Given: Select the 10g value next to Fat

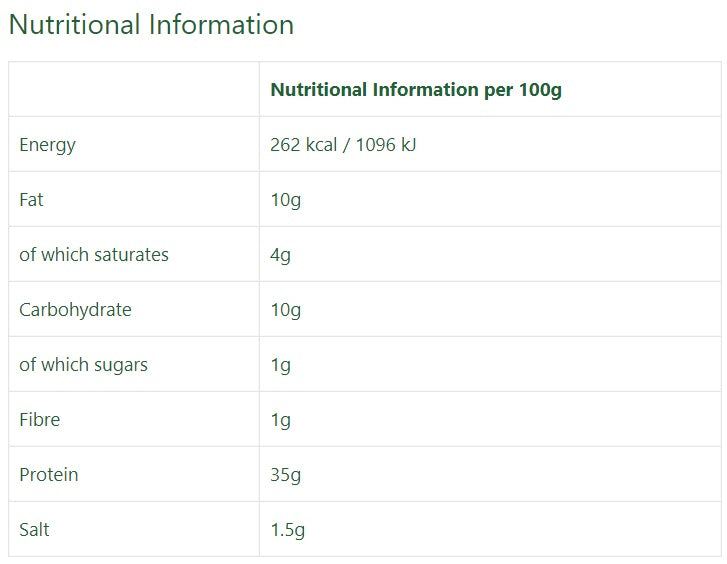Looking at the screenshot, I should pyautogui.click(x=286, y=201).
